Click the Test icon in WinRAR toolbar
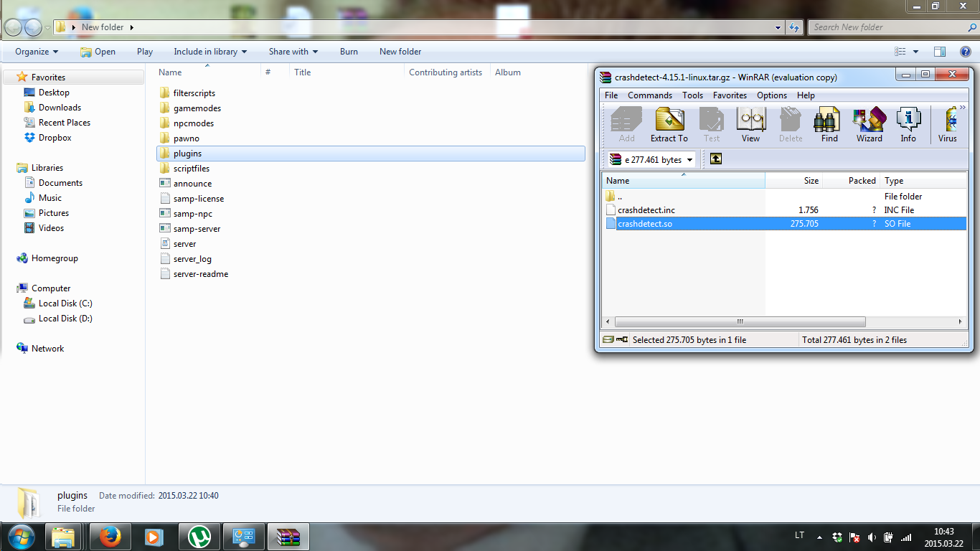The width and height of the screenshot is (980, 551). click(x=712, y=124)
